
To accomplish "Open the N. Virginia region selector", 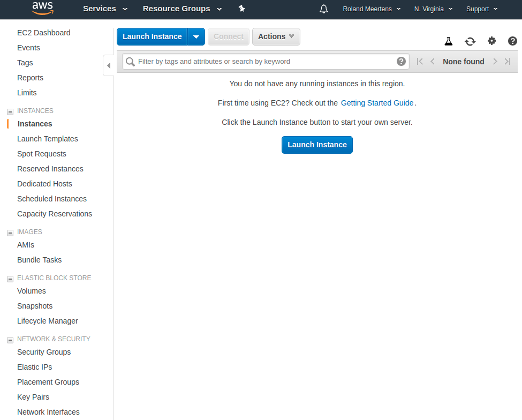I will [433, 9].
